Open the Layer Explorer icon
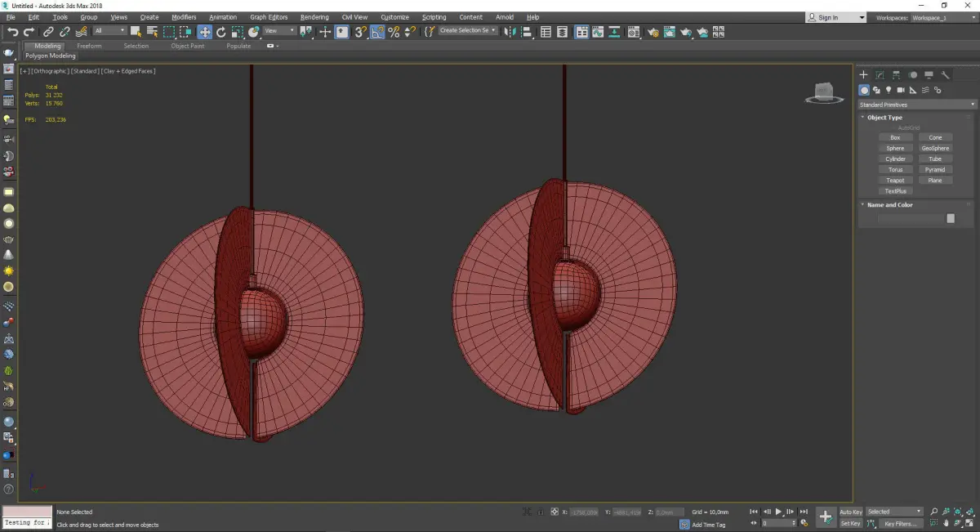This screenshot has height=532, width=980. pyautogui.click(x=562, y=32)
